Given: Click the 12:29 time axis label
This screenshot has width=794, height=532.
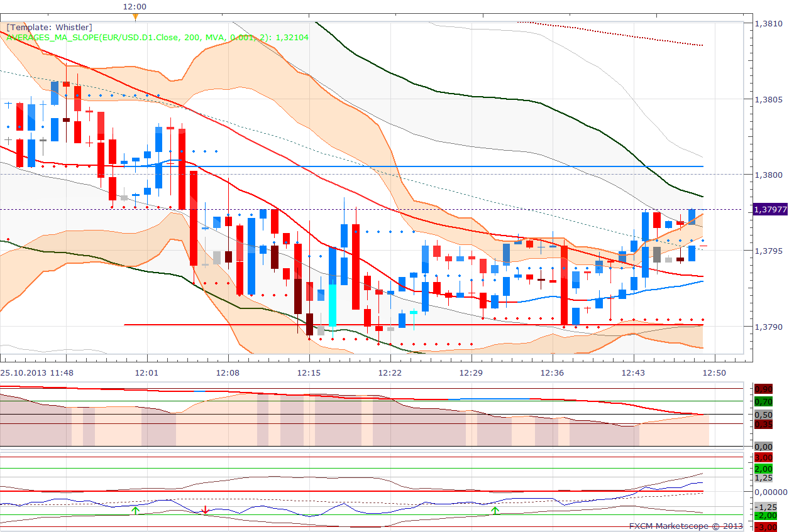Looking at the screenshot, I should click(x=471, y=372).
